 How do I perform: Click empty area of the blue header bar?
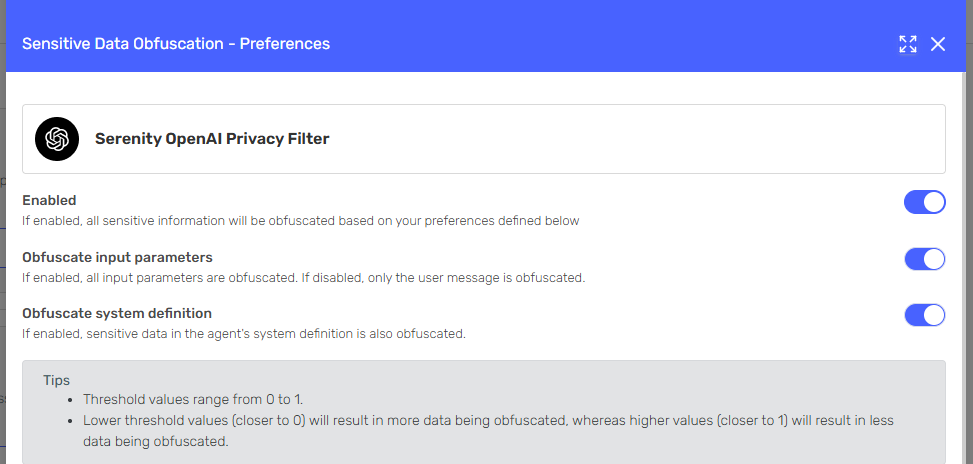coord(590,44)
